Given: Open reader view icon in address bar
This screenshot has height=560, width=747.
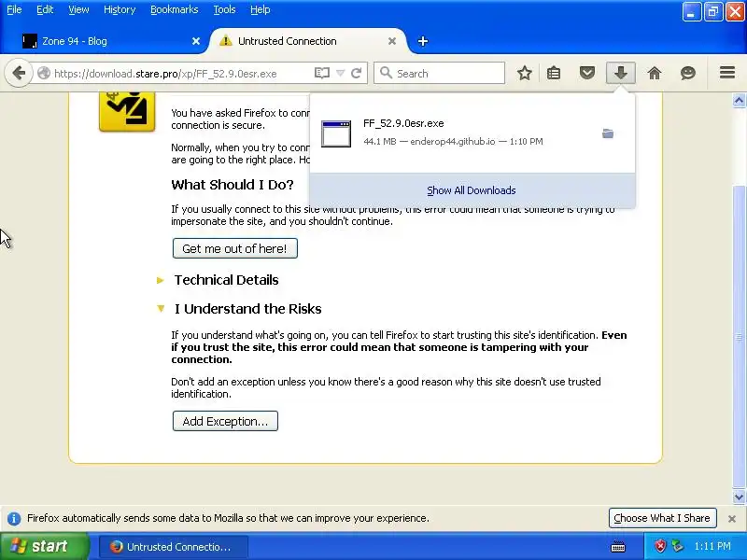Looking at the screenshot, I should [321, 74].
